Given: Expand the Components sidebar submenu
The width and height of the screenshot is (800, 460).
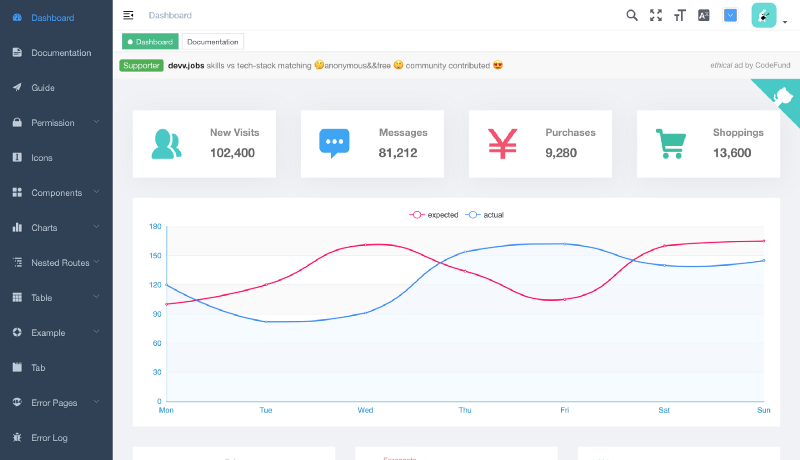Looking at the screenshot, I should point(56,193).
